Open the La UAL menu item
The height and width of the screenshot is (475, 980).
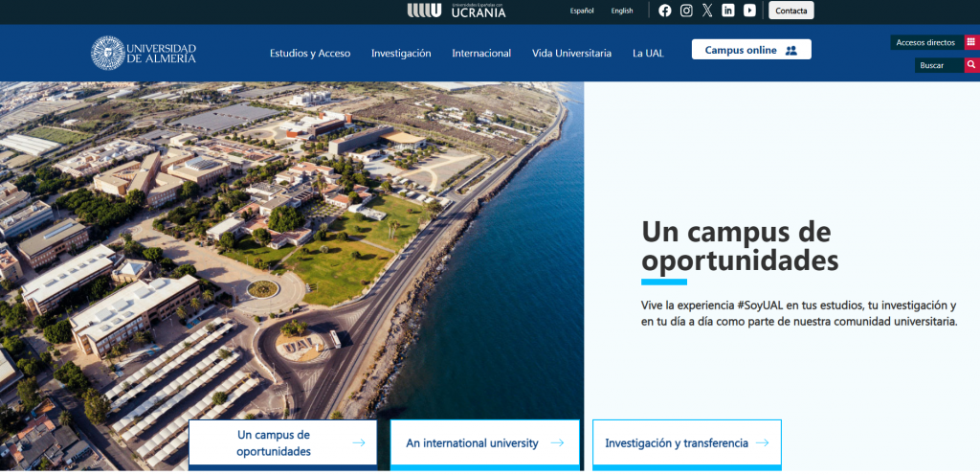(x=648, y=53)
